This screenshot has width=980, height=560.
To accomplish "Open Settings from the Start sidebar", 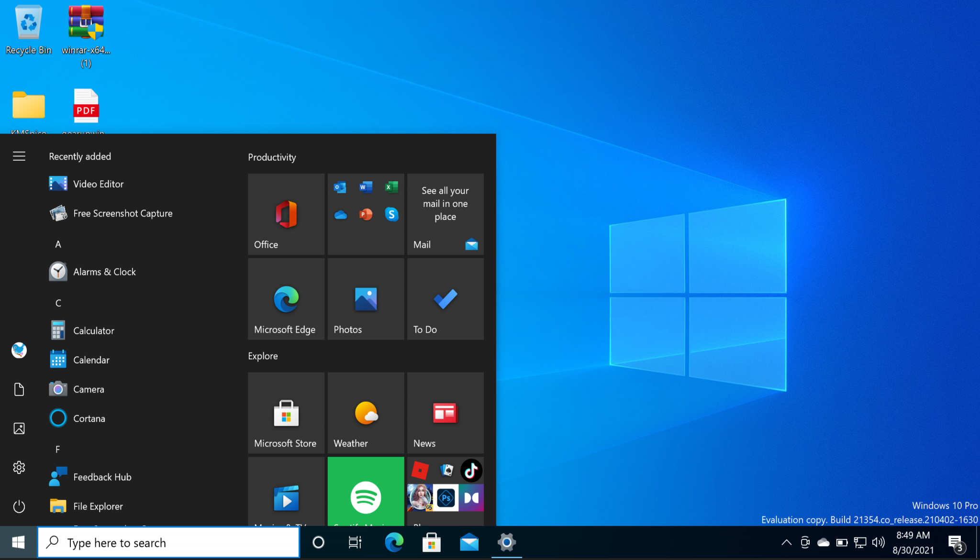I will 19,468.
